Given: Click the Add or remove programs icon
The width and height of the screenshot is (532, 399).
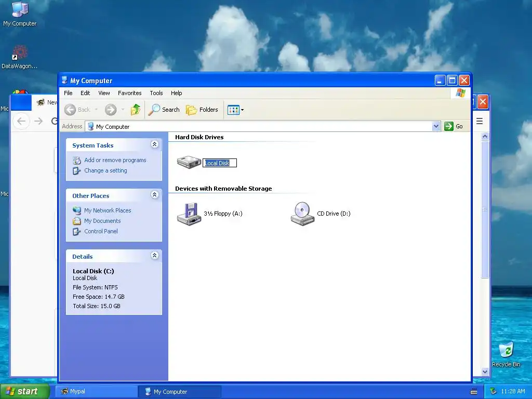Looking at the screenshot, I should click(x=77, y=160).
